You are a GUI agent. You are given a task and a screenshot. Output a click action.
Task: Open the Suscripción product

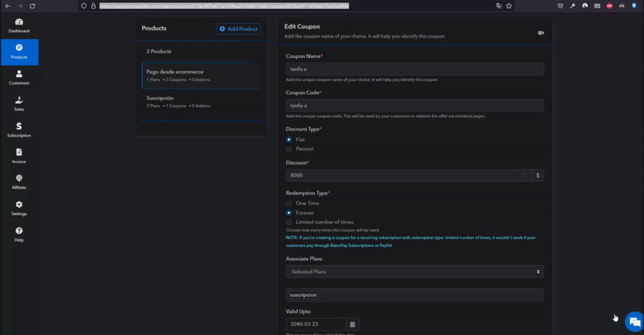[201, 102]
